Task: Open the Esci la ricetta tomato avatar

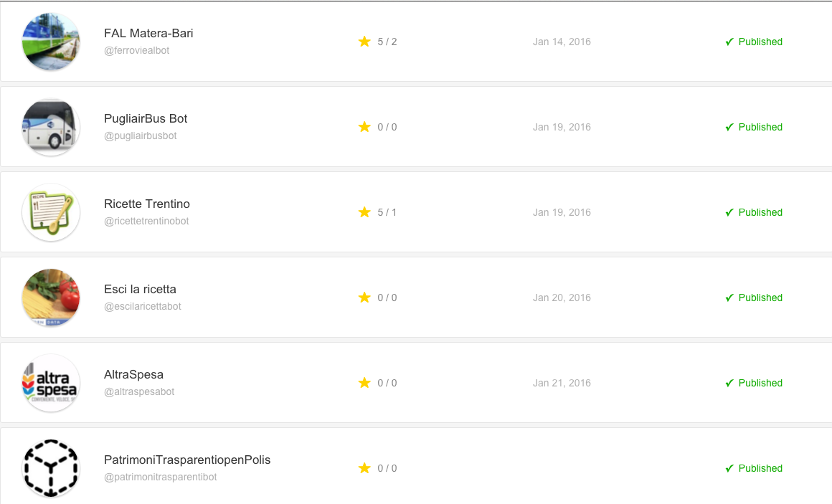Action: tap(51, 298)
